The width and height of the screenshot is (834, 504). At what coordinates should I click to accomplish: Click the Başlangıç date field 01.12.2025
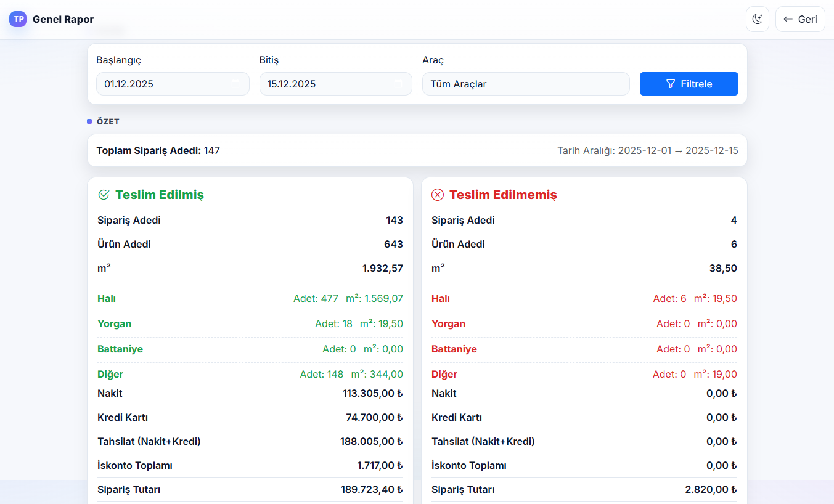click(160, 84)
